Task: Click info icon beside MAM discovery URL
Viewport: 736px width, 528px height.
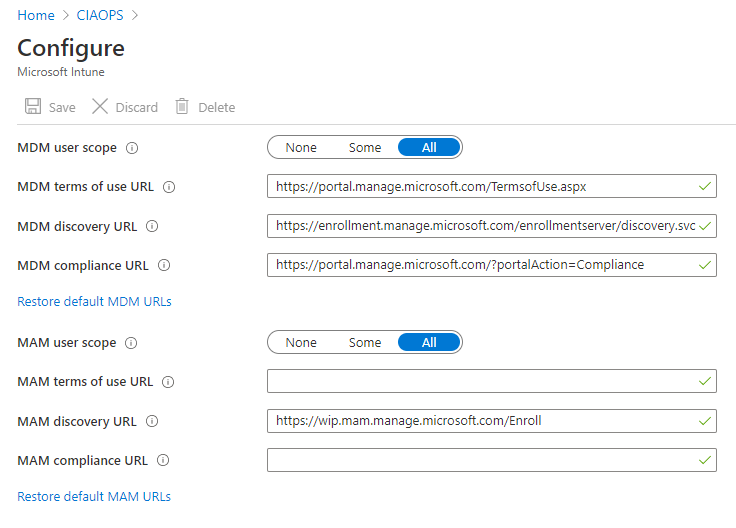Action: click(151, 421)
